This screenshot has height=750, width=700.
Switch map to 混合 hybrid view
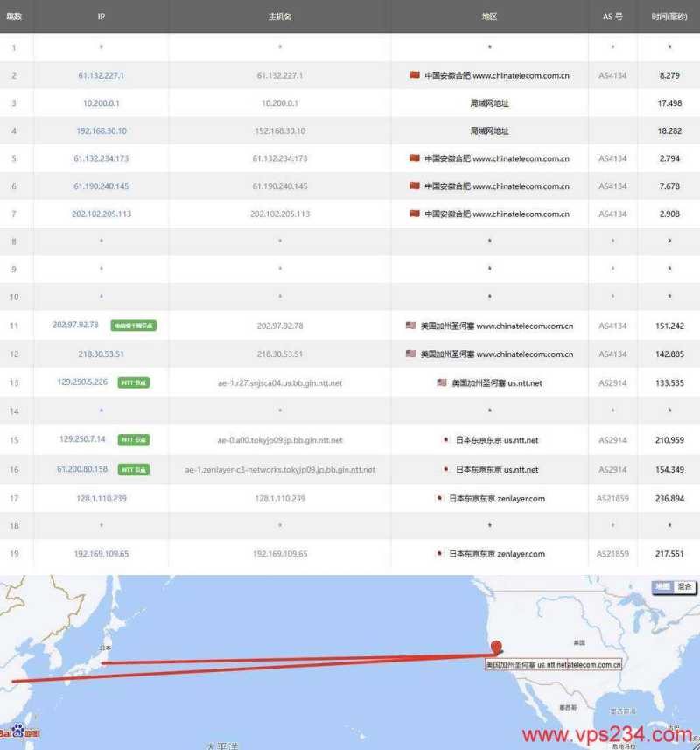click(685, 586)
